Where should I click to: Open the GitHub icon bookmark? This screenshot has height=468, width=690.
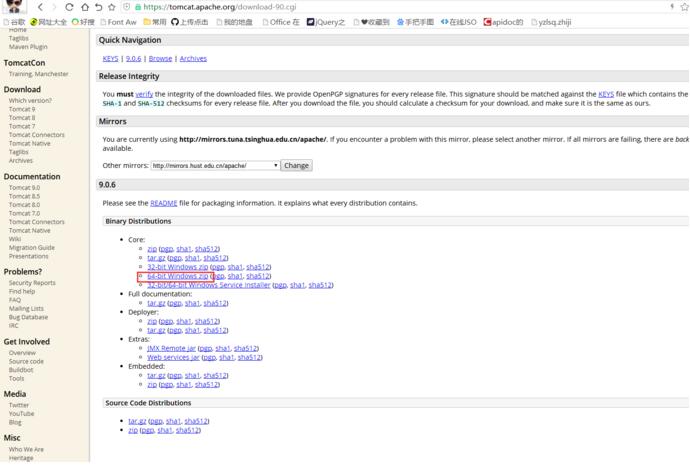pyautogui.click(x=189, y=22)
